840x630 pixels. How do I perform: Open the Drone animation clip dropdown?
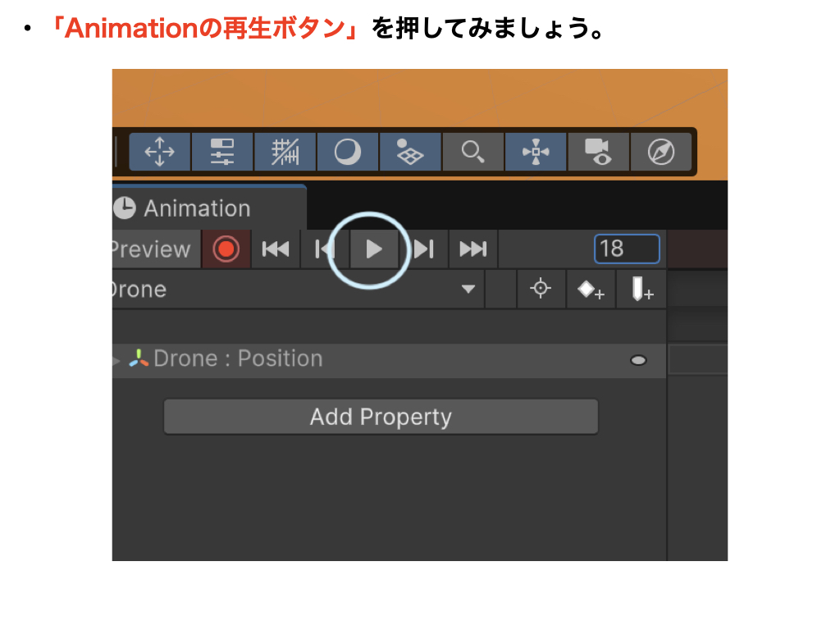point(468,290)
